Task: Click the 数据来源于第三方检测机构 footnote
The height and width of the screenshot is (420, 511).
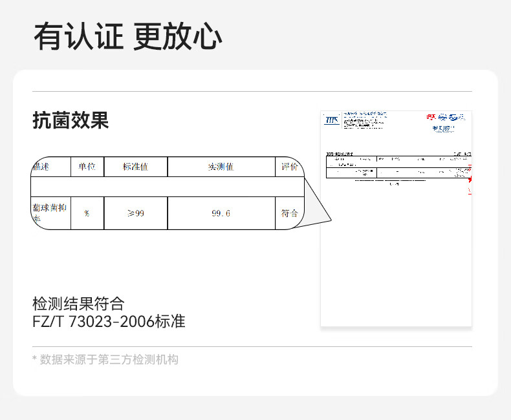Action: point(105,360)
